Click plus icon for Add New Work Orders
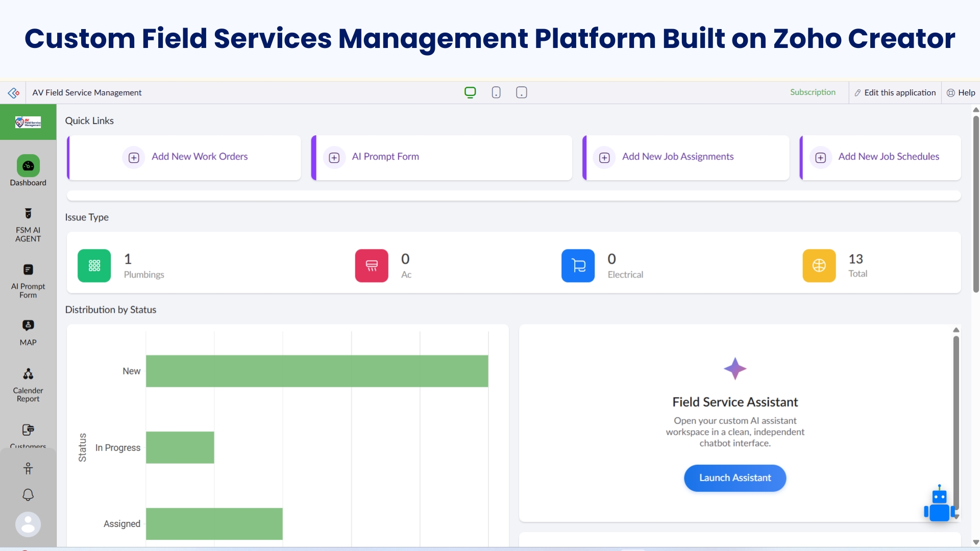Viewport: 980px width, 551px height. (134, 158)
